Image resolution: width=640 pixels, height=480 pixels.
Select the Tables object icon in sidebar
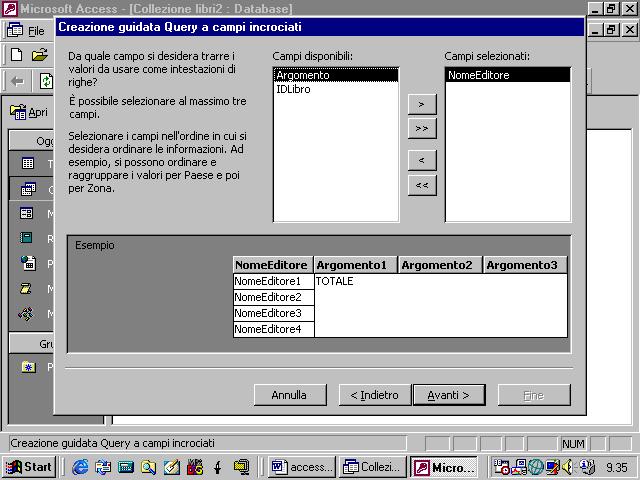point(28,163)
